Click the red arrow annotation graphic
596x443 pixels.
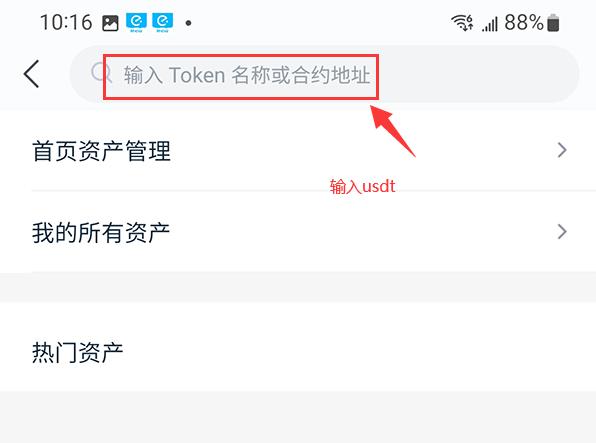[393, 130]
